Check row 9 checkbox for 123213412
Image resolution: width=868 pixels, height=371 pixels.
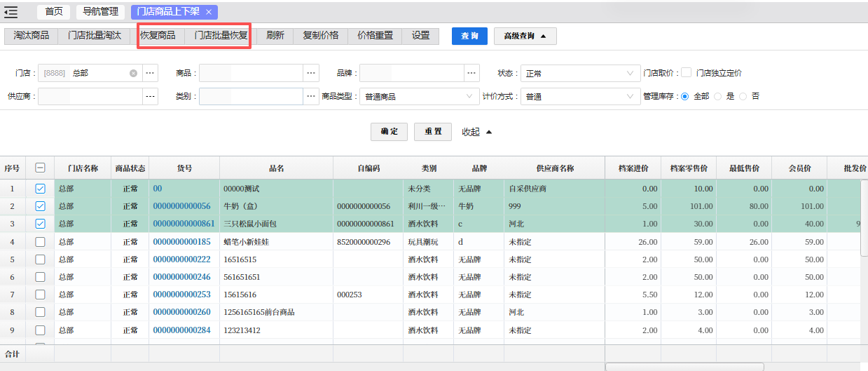[x=40, y=330]
